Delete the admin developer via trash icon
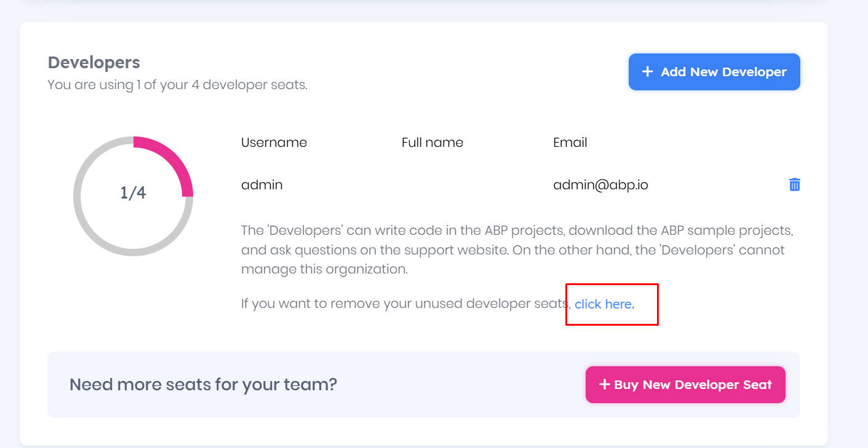This screenshot has width=868, height=448. [x=794, y=184]
